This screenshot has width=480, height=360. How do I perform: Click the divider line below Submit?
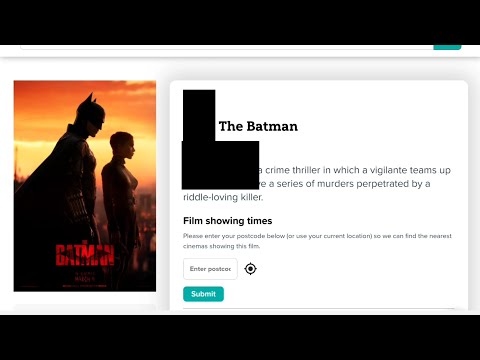click(x=319, y=309)
